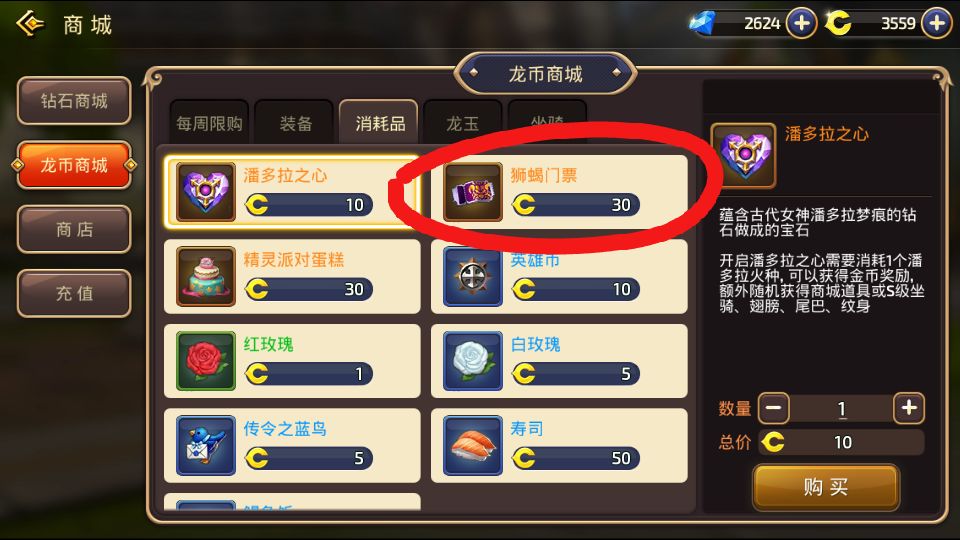Pick the 传令之蓝鸟 blue bird item
960x540 pixels.
(292, 445)
